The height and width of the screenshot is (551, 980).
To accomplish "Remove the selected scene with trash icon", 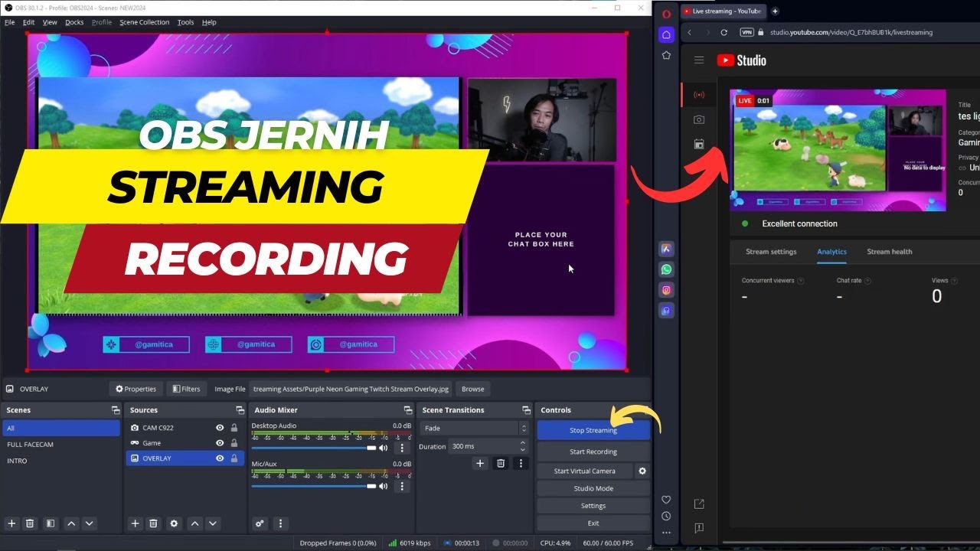I will click(x=30, y=523).
